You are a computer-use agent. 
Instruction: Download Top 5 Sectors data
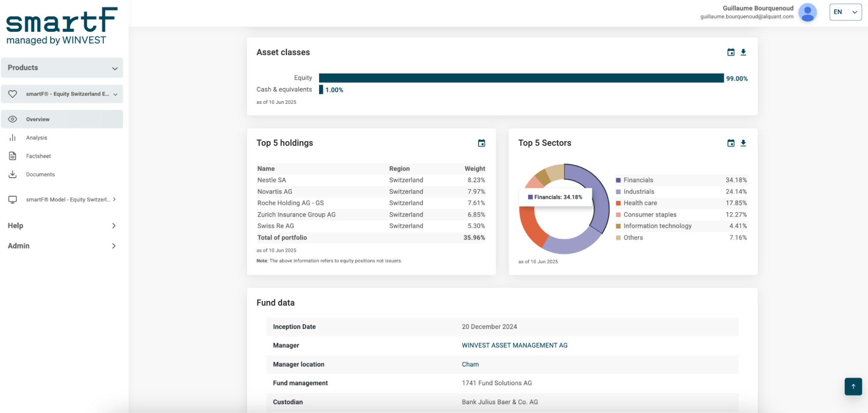[x=743, y=143]
